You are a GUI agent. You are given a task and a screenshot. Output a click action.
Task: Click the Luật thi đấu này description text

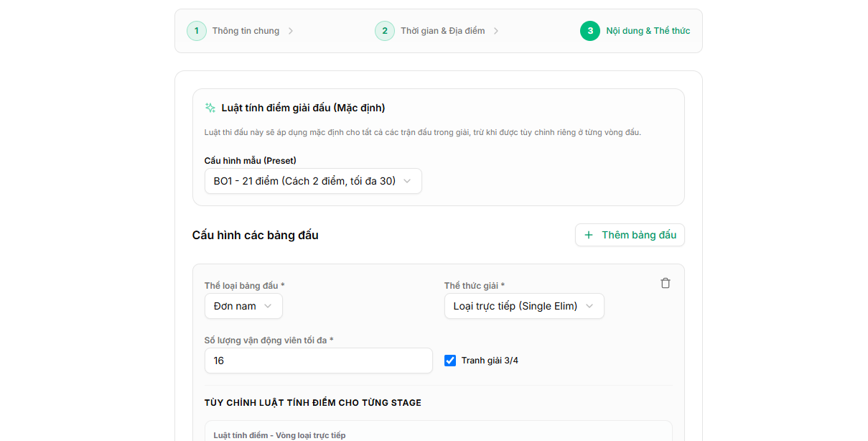(422, 133)
